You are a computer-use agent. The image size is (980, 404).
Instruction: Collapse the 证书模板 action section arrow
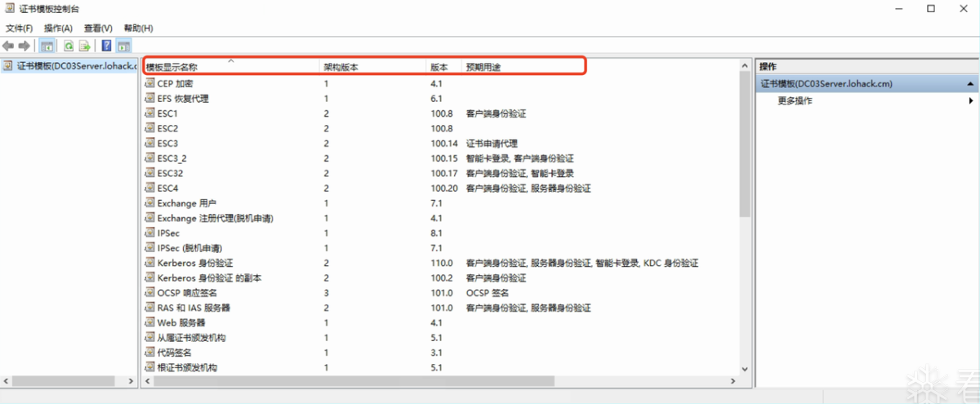click(970, 83)
